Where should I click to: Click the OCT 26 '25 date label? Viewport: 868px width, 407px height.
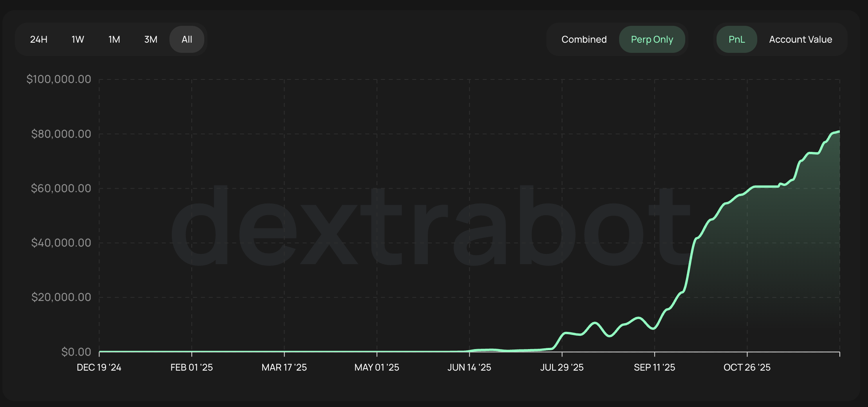coord(747,367)
